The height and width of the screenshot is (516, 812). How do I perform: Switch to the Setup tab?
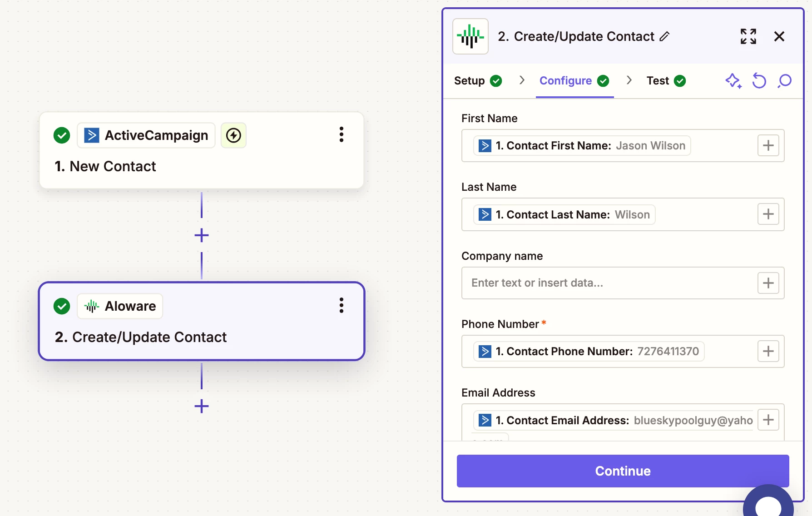(478, 81)
